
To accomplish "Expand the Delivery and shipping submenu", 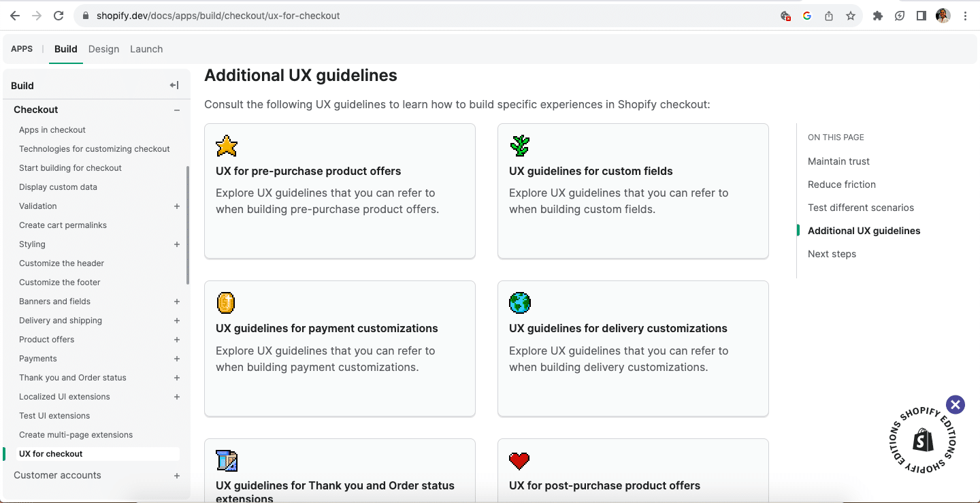I will click(x=177, y=321).
